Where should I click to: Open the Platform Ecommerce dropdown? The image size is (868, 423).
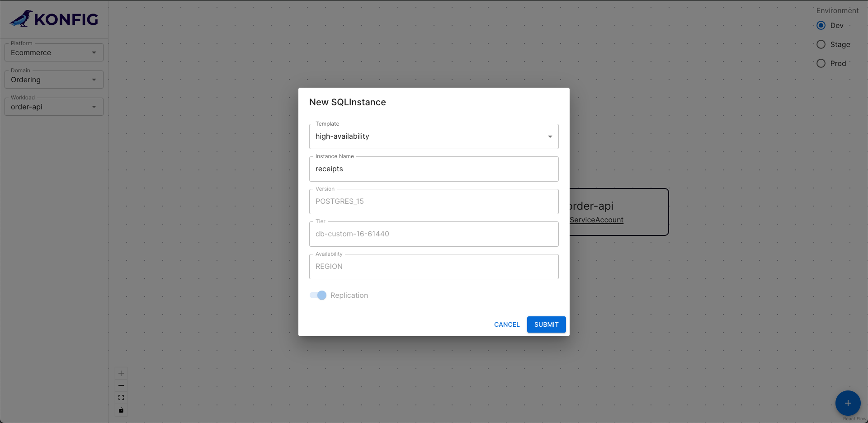(x=54, y=52)
